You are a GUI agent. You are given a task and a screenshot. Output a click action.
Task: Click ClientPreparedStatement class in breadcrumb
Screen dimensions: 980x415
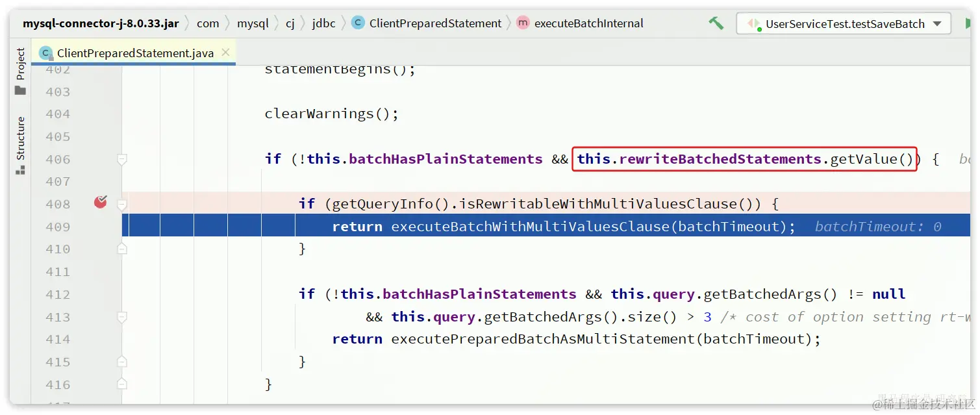tap(435, 23)
